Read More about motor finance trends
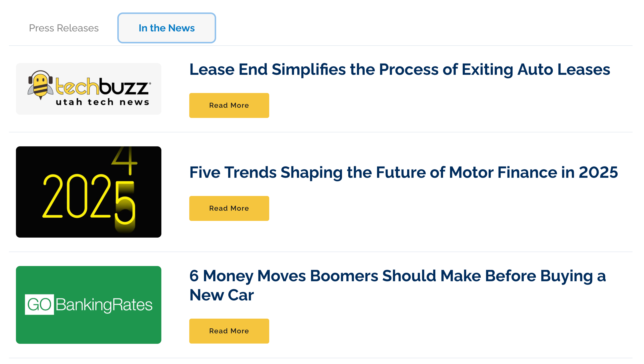 229,208
